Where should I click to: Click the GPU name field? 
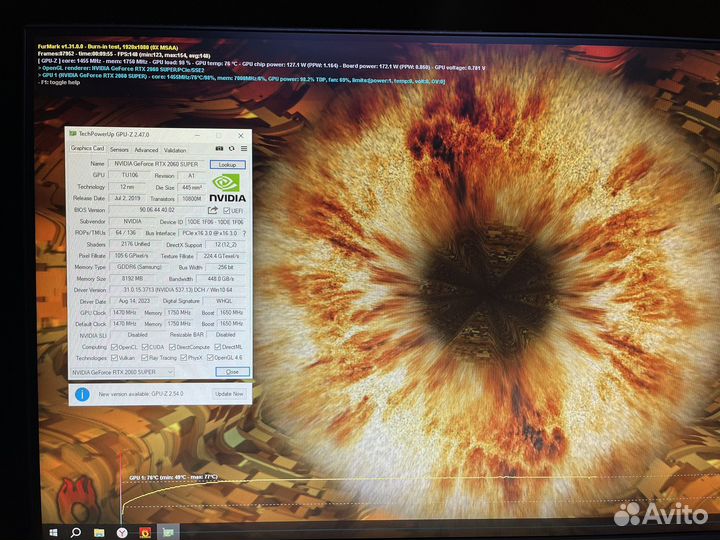(157, 164)
